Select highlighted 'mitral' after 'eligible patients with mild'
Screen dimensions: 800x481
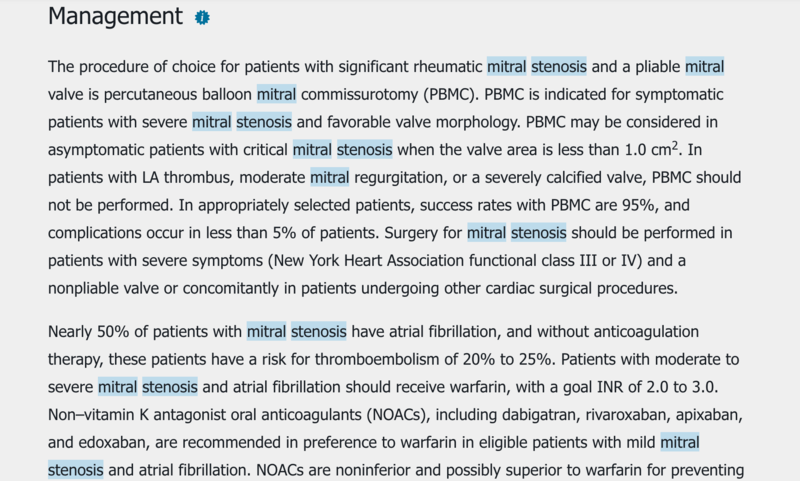(680, 440)
